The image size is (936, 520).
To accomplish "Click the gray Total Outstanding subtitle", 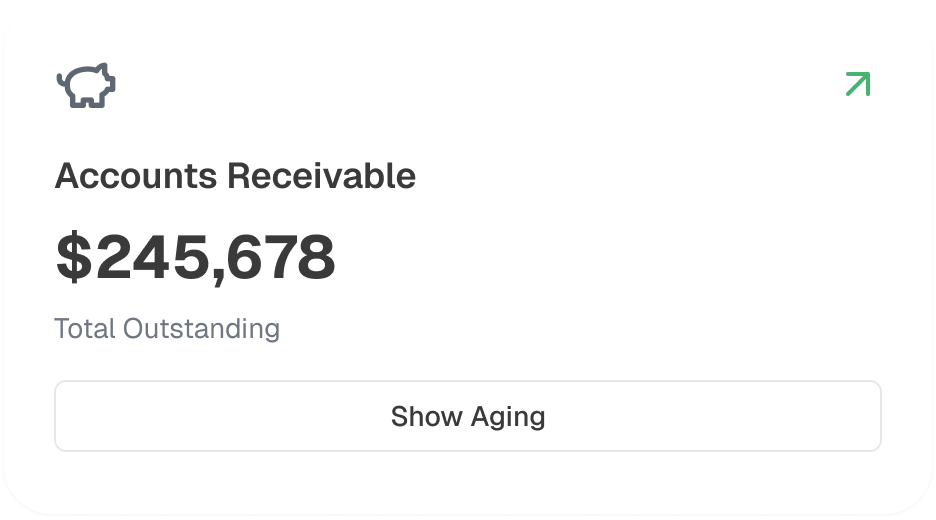I will [x=167, y=328].
